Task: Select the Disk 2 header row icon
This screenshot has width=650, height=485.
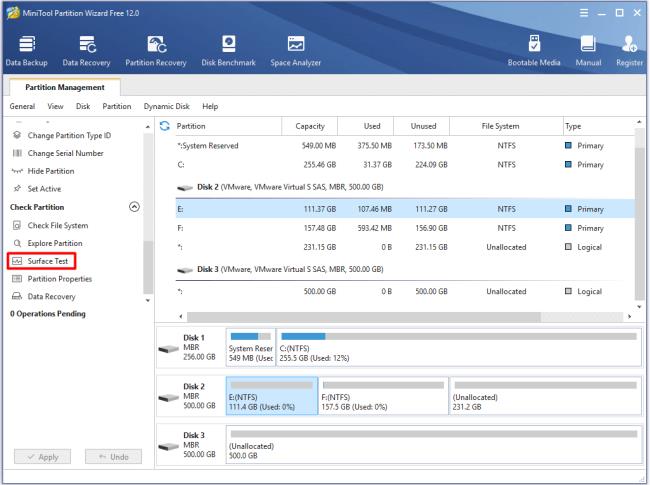Action: pos(185,188)
